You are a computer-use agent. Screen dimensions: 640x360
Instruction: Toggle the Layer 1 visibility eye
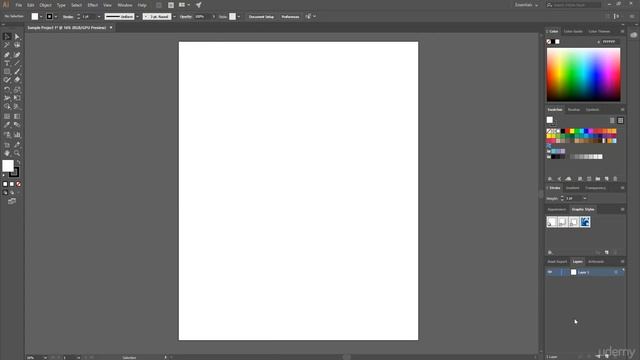click(x=550, y=272)
